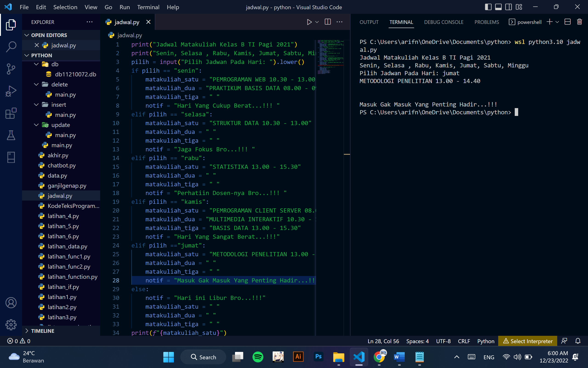This screenshot has width=588, height=368.
Task: Close the jadwal.py editor tab
Action: [x=148, y=22]
